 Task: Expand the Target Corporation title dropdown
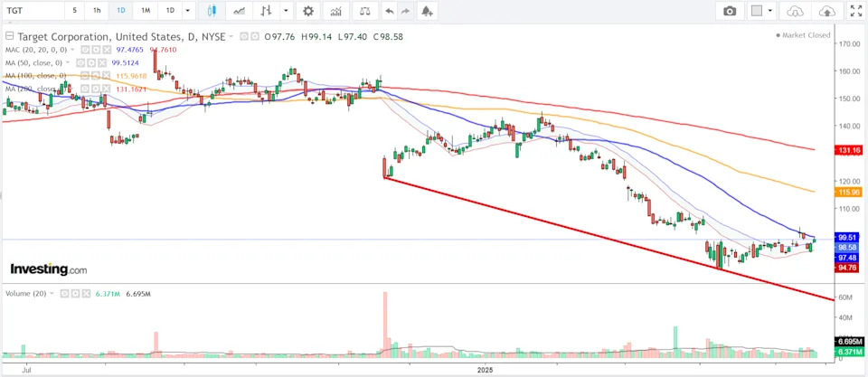click(x=231, y=36)
